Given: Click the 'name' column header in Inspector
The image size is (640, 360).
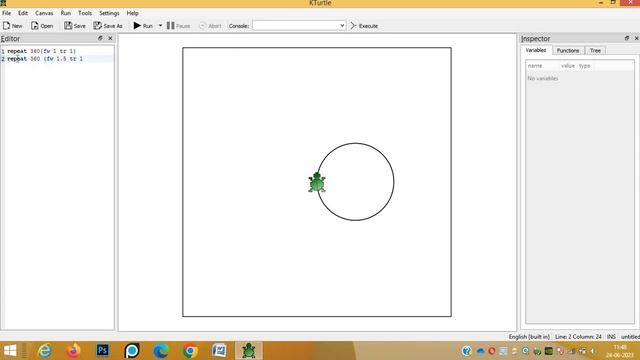Looking at the screenshot, I should click(535, 66).
